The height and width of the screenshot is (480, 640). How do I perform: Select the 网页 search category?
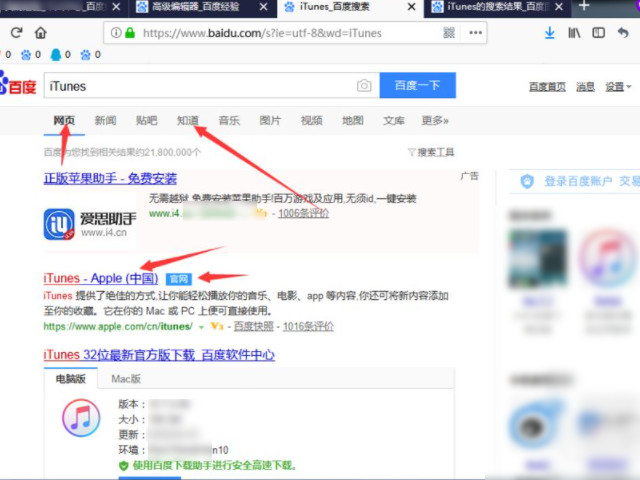pos(64,120)
